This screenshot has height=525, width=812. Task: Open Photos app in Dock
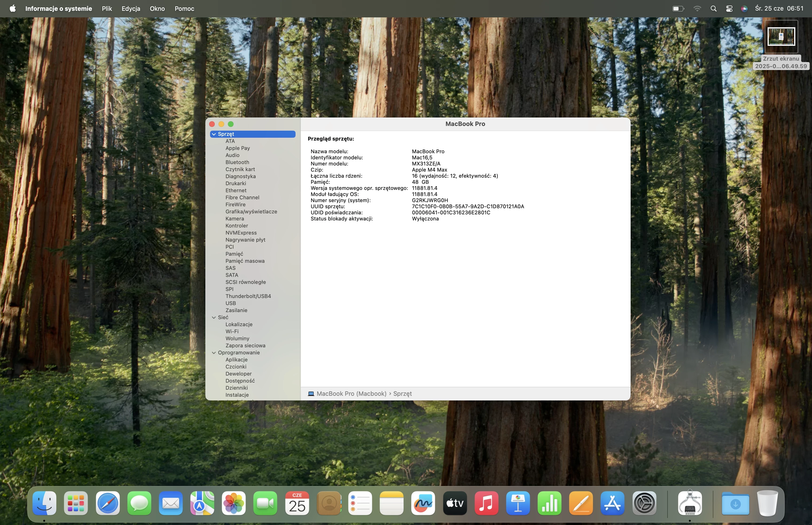(x=234, y=503)
